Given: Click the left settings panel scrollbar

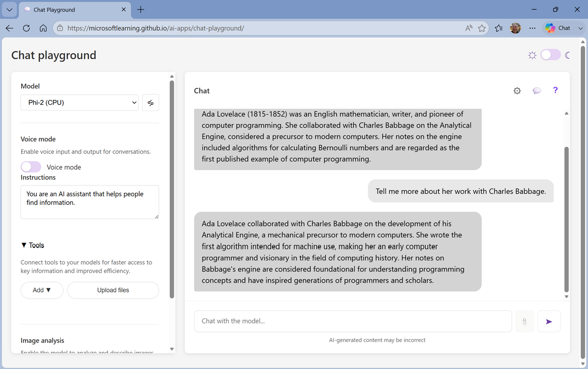Looking at the screenshot, I should pos(171,189).
